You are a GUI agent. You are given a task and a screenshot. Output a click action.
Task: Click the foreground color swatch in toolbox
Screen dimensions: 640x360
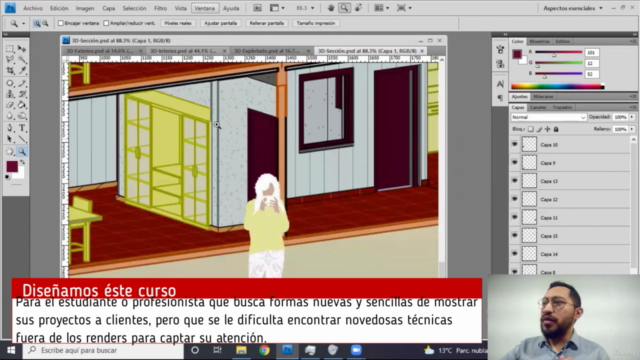12,167
